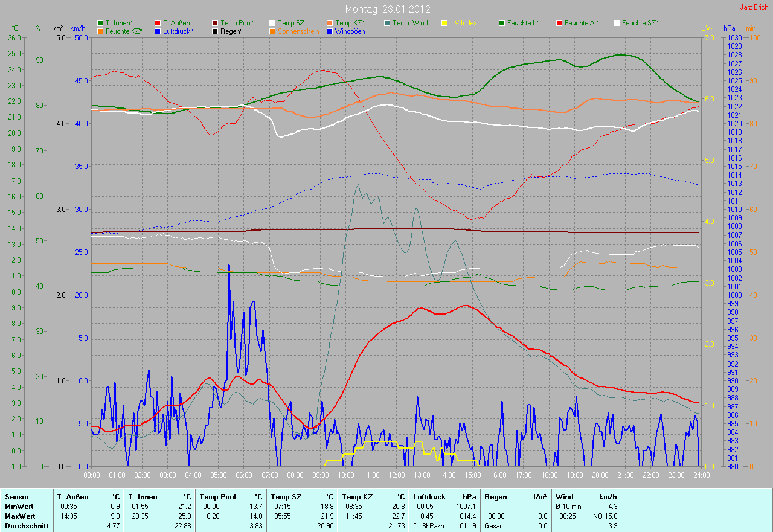Viewport: 773px width, 532px height.
Task: Select the T. Außen column header in table
Action: pyautogui.click(x=73, y=497)
